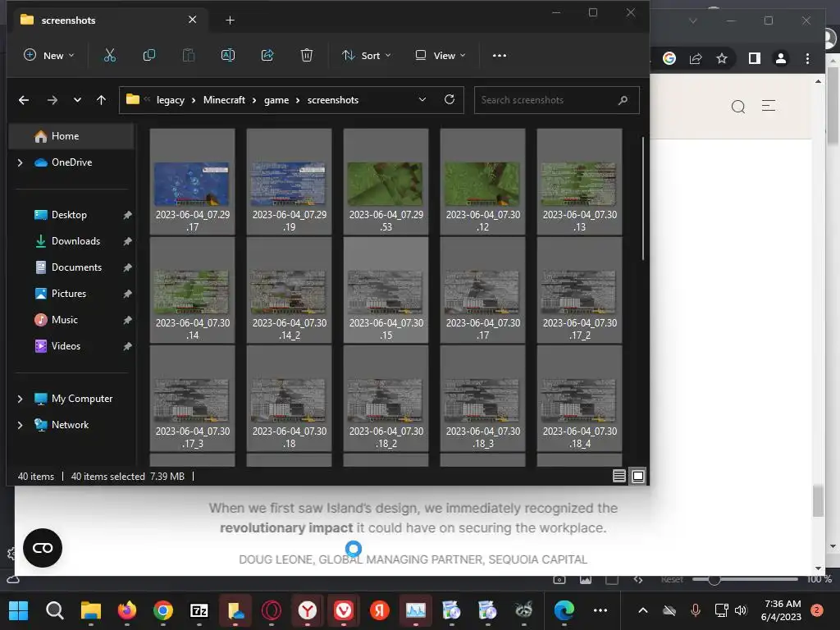Image resolution: width=840 pixels, height=630 pixels.
Task: Go up one folder level arrow
Action: pos(101,100)
